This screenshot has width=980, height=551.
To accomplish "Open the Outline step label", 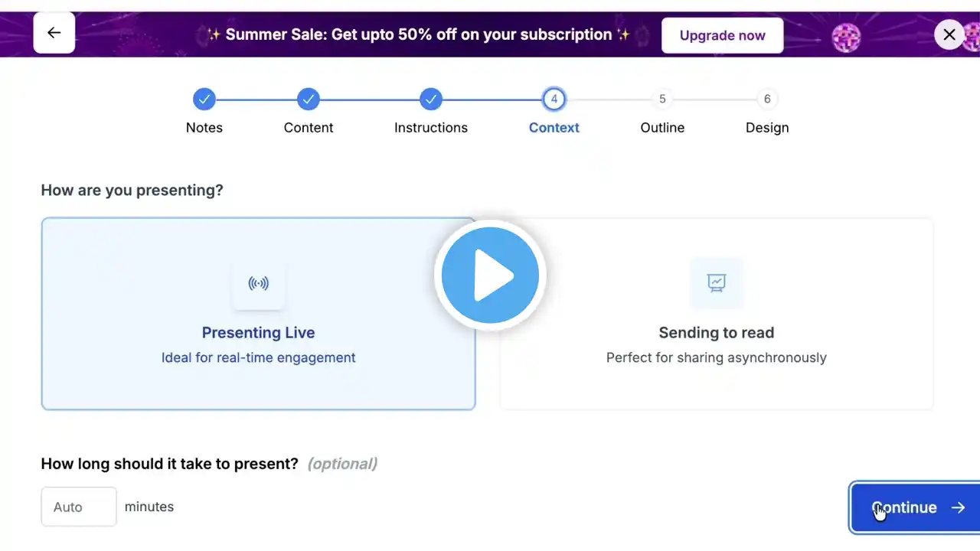I will click(662, 128).
